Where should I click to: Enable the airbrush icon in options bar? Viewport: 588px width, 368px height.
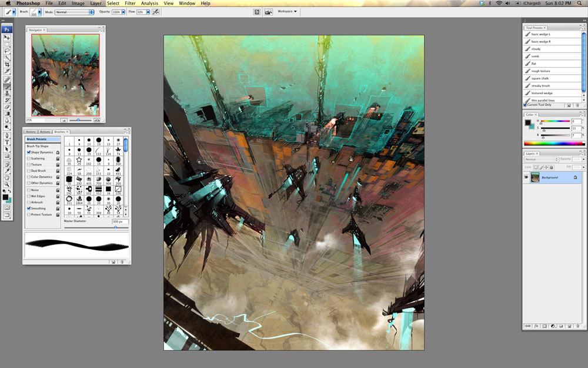click(x=156, y=12)
